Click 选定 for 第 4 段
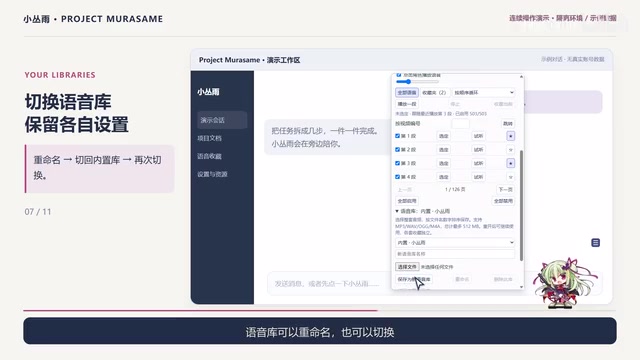 click(444, 177)
